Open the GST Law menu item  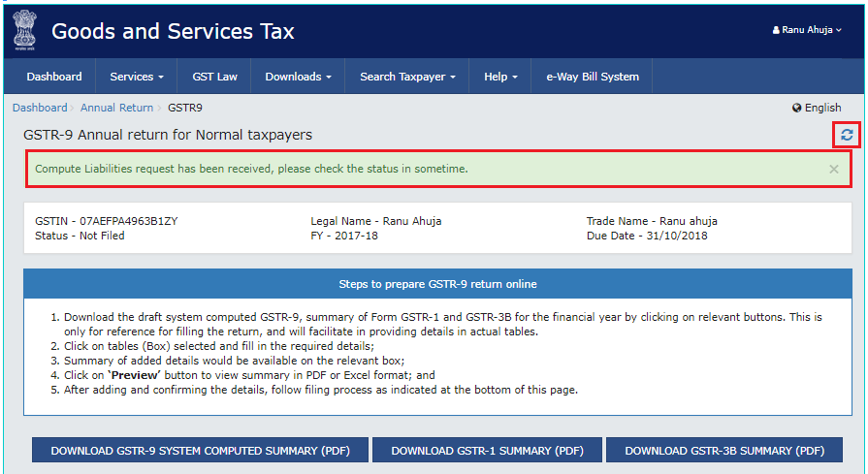(214, 77)
